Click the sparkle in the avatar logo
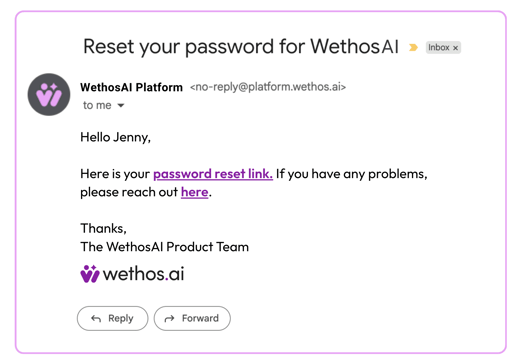525x364 pixels. point(54,87)
